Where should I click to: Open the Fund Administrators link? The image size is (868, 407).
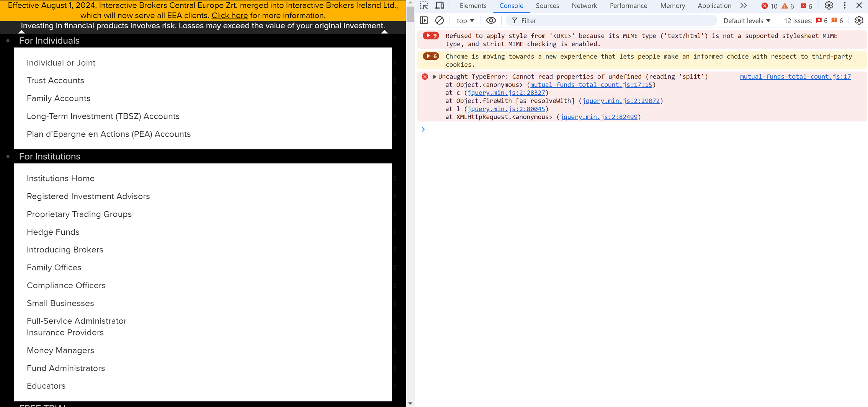65,368
